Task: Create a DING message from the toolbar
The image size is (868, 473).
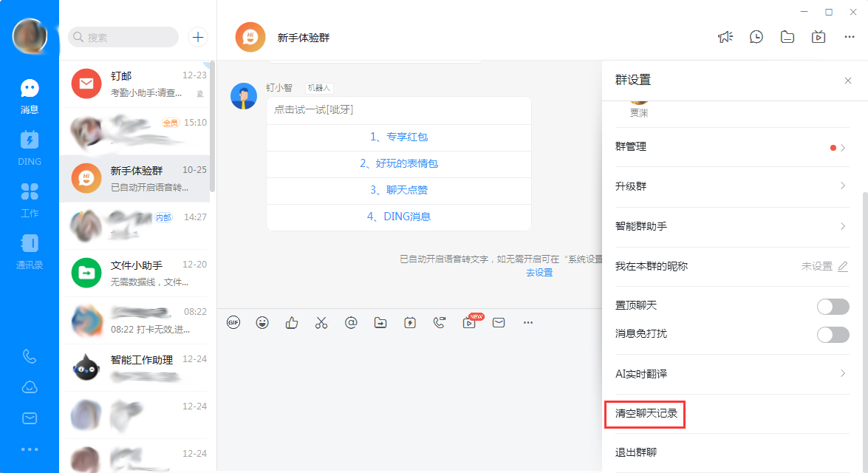Action: tap(410, 322)
